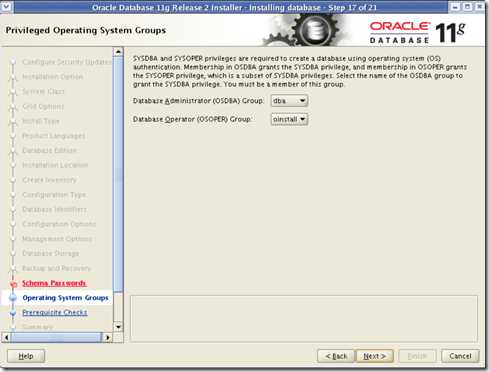This screenshot has width=489, height=372.
Task: Open the OSOPER group dropdown showing oinstall
Action: pyautogui.click(x=289, y=119)
